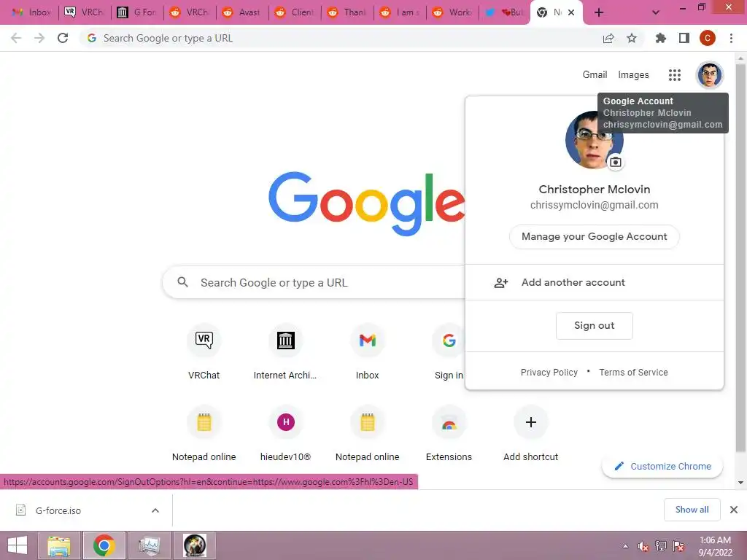Click the forward navigation arrow
Image resolution: width=747 pixels, height=560 pixels.
click(x=39, y=38)
